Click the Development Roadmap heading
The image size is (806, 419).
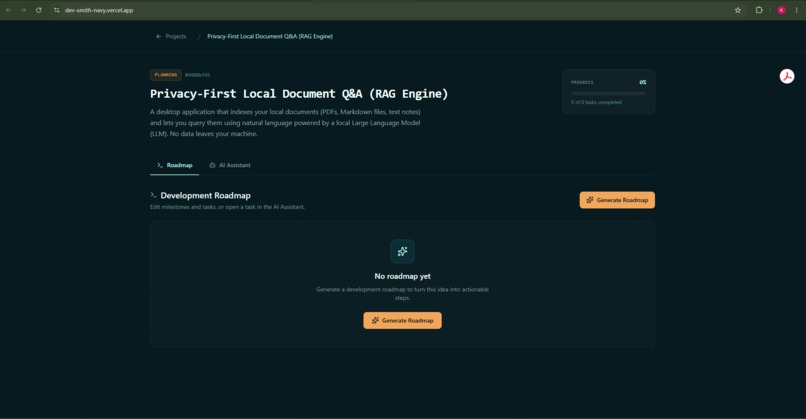coord(206,195)
